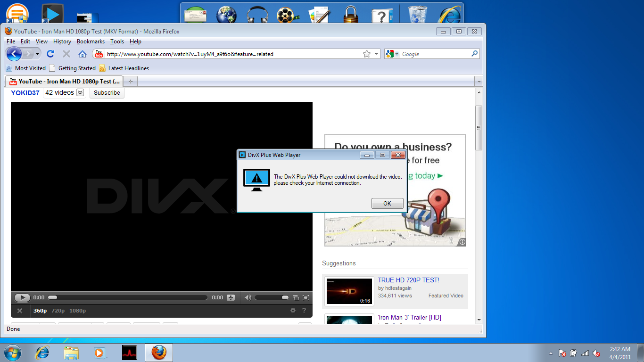644x362 pixels.
Task: Open the back/forward history dropdown arrow
Action: pos(38,54)
